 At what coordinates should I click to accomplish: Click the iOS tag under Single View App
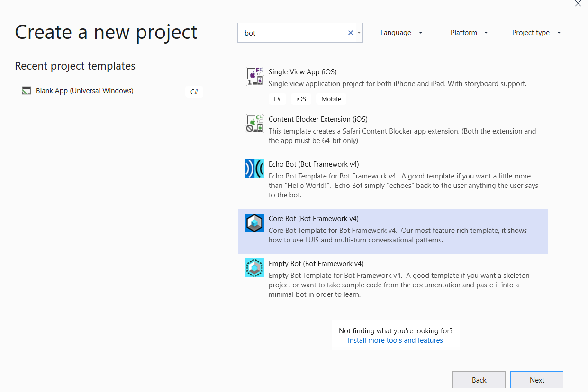pos(301,99)
